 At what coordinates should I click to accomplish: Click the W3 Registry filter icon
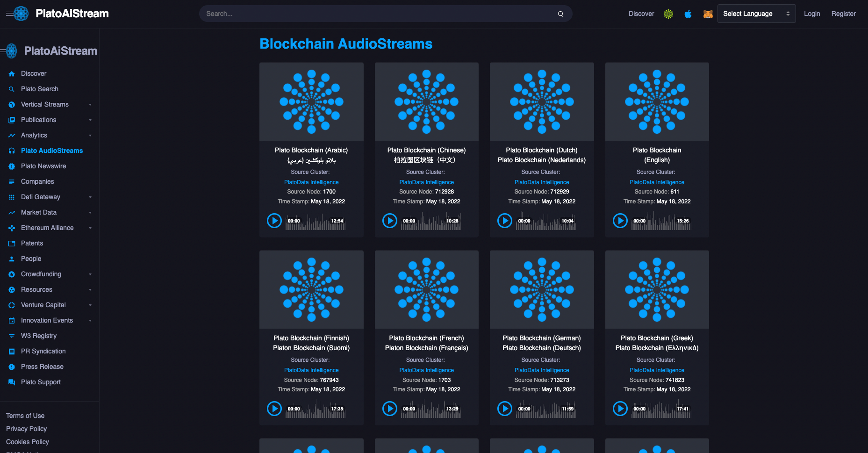pyautogui.click(x=12, y=336)
